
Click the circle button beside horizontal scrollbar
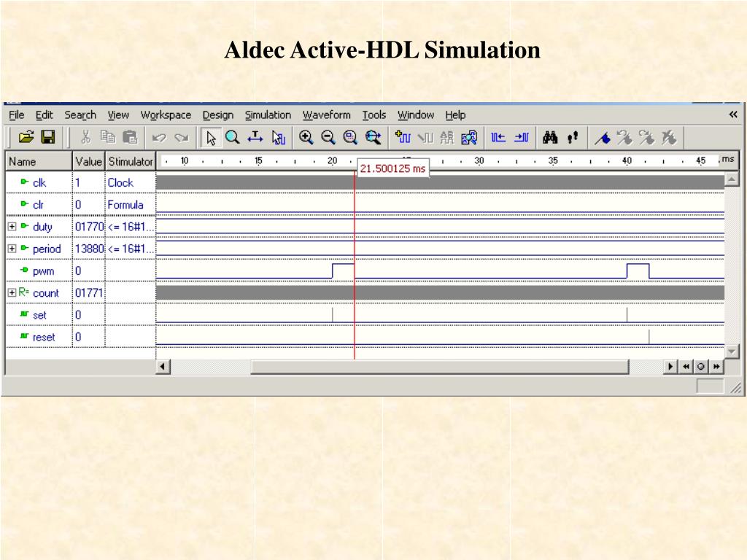[x=701, y=366]
